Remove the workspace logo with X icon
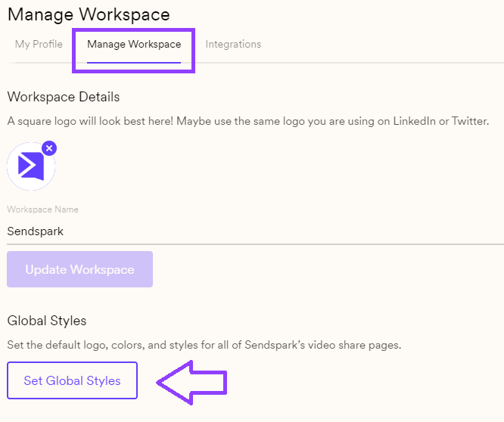This screenshot has width=504, height=422. pyautogui.click(x=49, y=148)
